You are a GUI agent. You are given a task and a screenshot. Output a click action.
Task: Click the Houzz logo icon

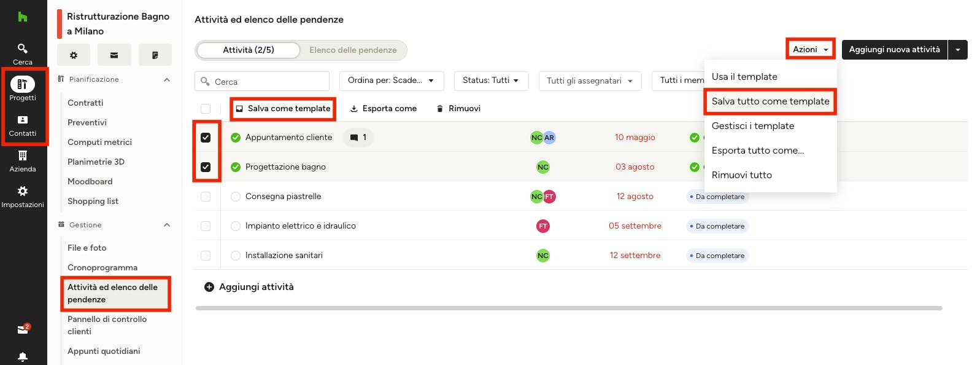coord(23,17)
